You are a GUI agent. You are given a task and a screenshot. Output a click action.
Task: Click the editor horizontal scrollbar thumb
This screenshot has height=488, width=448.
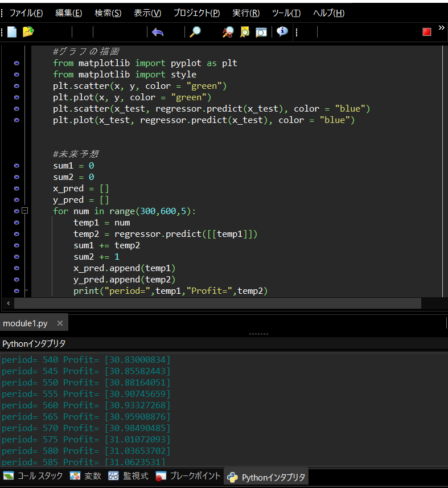218,303
